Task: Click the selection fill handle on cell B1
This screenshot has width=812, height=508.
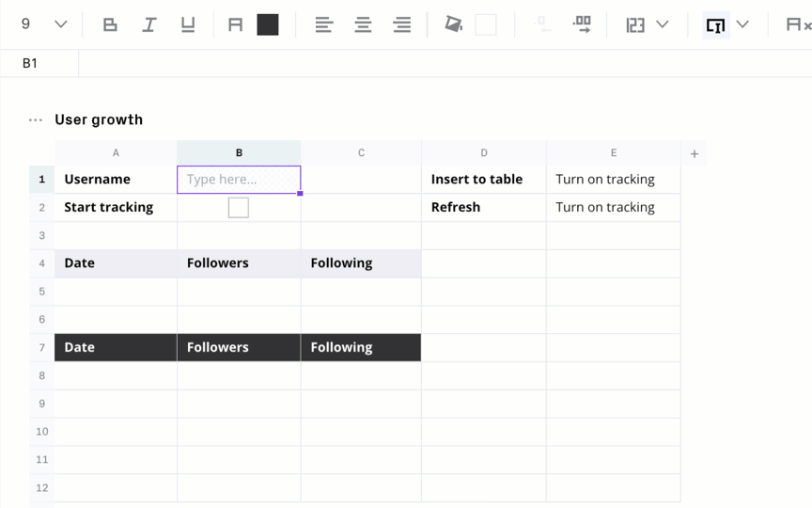Action: point(300,194)
